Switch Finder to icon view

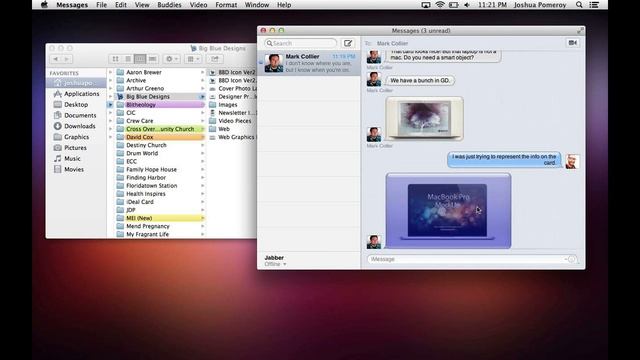[116, 59]
